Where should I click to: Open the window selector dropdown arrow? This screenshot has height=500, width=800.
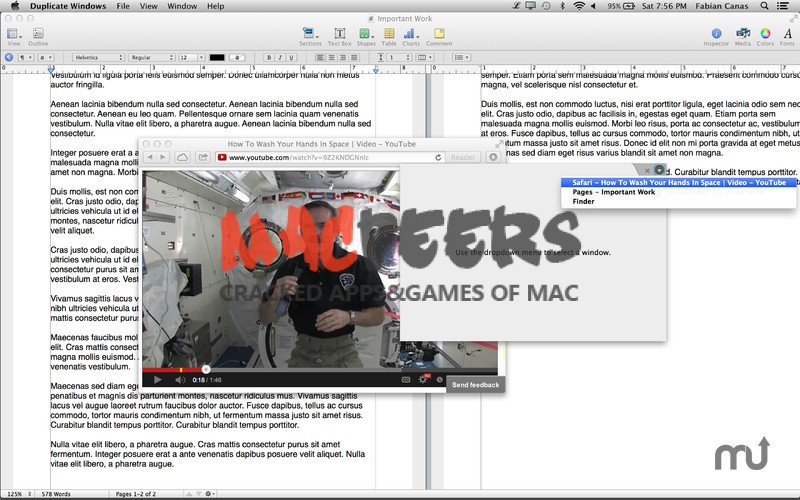659,170
